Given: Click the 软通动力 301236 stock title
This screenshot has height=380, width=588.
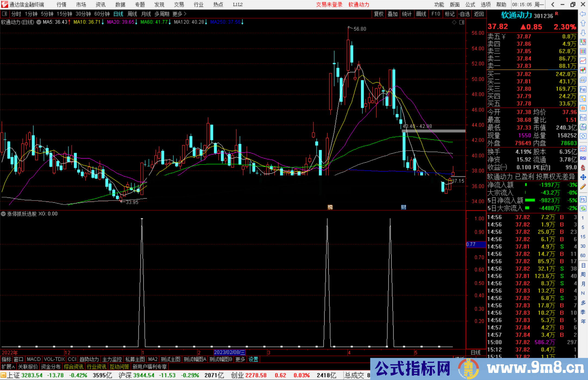Looking at the screenshot, I should 527,15.
